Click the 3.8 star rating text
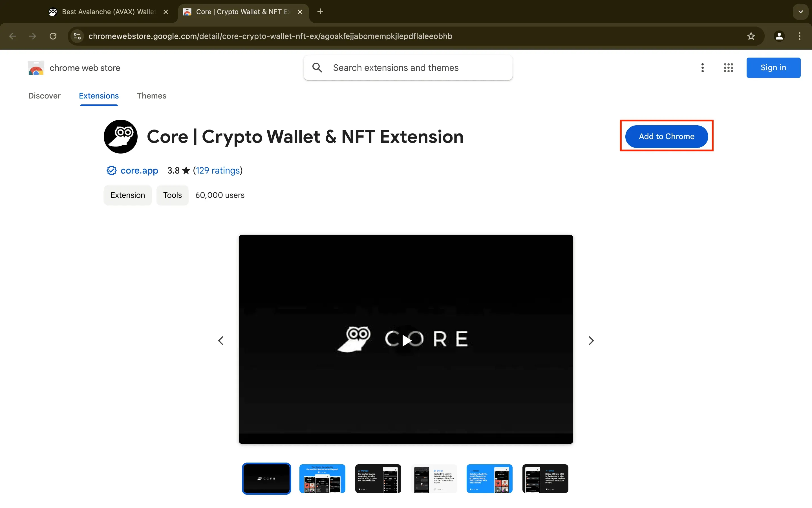Image resolution: width=812 pixels, height=508 pixels. click(178, 171)
